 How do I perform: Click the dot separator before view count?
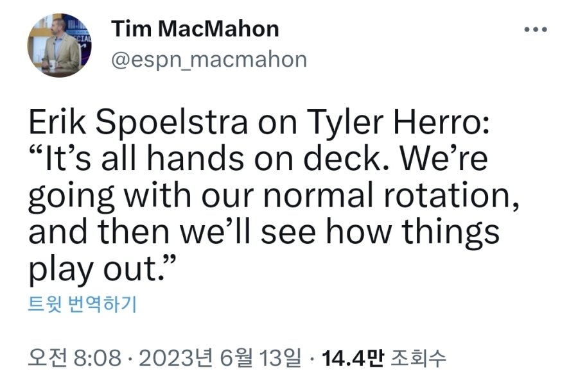[x=312, y=358]
